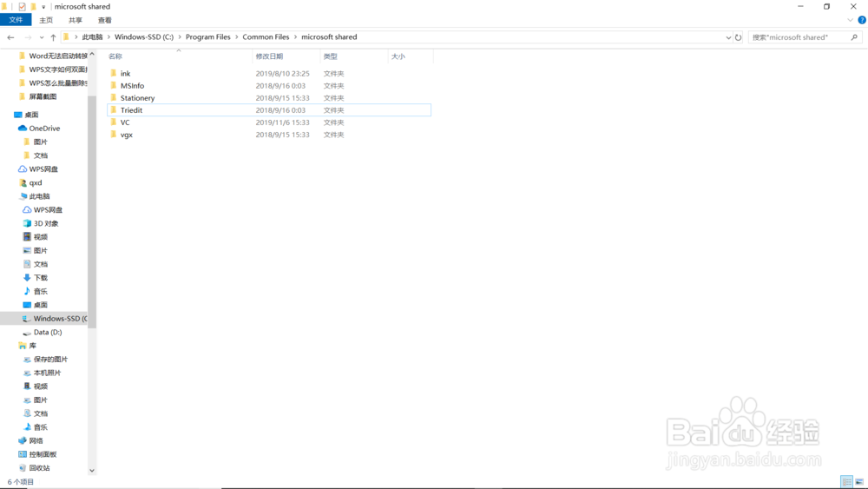Viewport: 868px width, 489px height.
Task: Open the recent locations dropdown
Action: click(42, 37)
